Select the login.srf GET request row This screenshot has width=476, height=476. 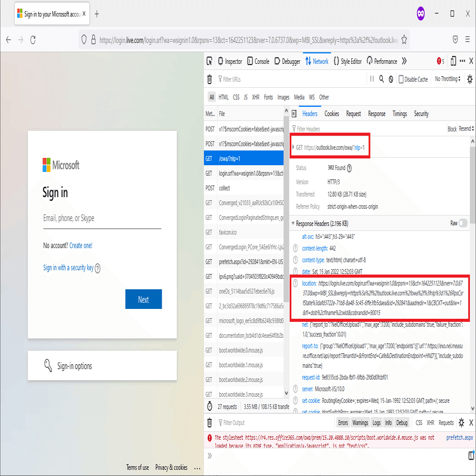[244, 173]
